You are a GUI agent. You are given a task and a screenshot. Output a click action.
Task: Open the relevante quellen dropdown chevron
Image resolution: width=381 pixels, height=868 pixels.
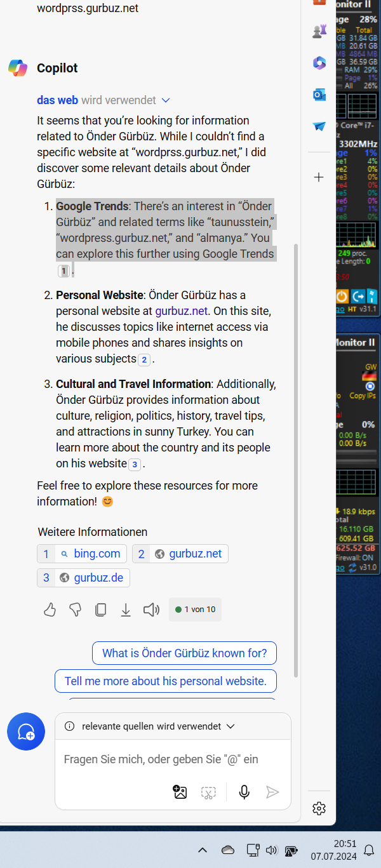(x=231, y=726)
